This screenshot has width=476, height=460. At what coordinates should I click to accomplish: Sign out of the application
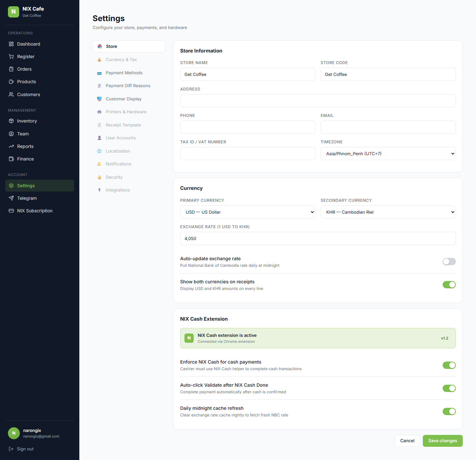[25, 449]
